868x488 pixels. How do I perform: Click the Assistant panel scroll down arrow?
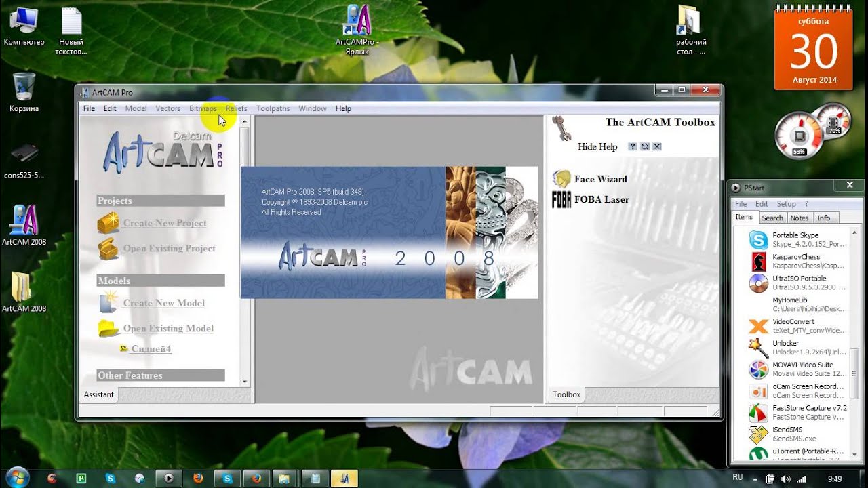click(x=245, y=382)
